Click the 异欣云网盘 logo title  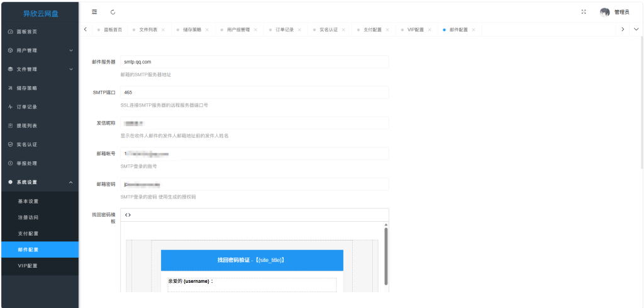tap(40, 14)
